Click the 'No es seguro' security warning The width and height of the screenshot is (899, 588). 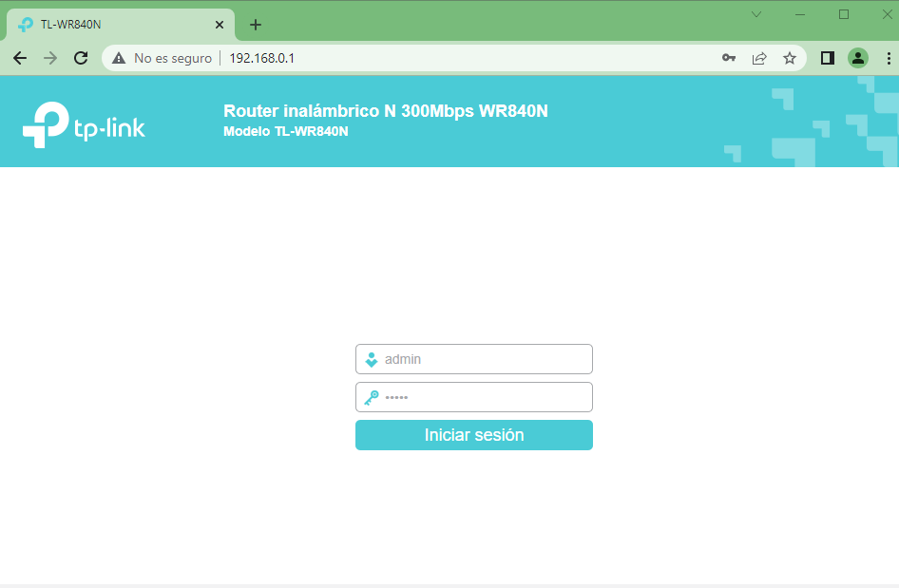click(163, 58)
